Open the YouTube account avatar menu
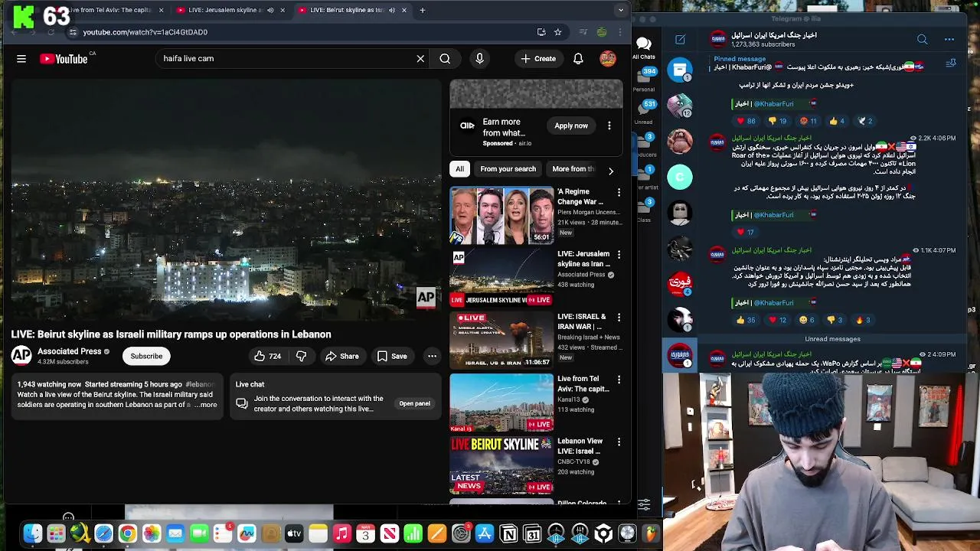Viewport: 980px width, 551px height. click(608, 58)
